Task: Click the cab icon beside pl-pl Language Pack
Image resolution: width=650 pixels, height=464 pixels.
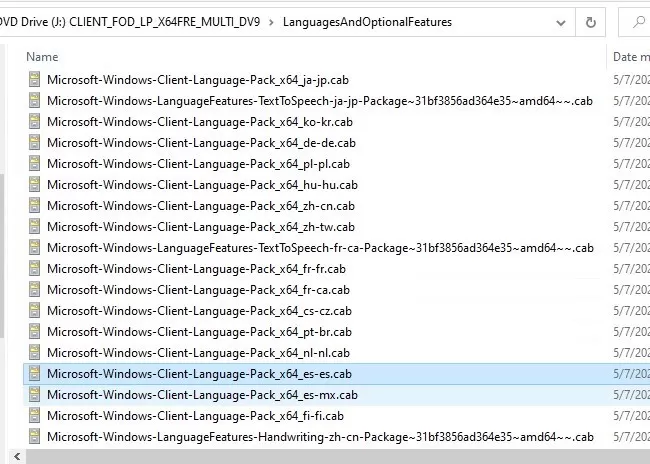Action: tap(34, 164)
